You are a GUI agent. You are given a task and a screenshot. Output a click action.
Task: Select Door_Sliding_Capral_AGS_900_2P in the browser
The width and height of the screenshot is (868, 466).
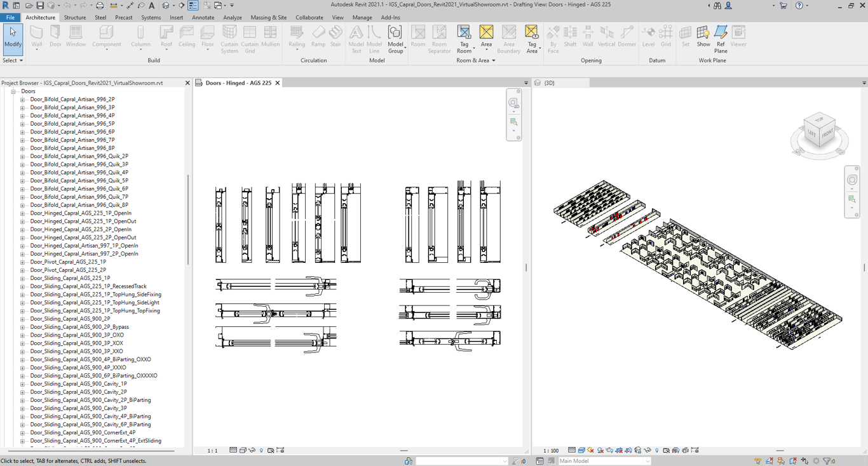pyautogui.click(x=70, y=319)
